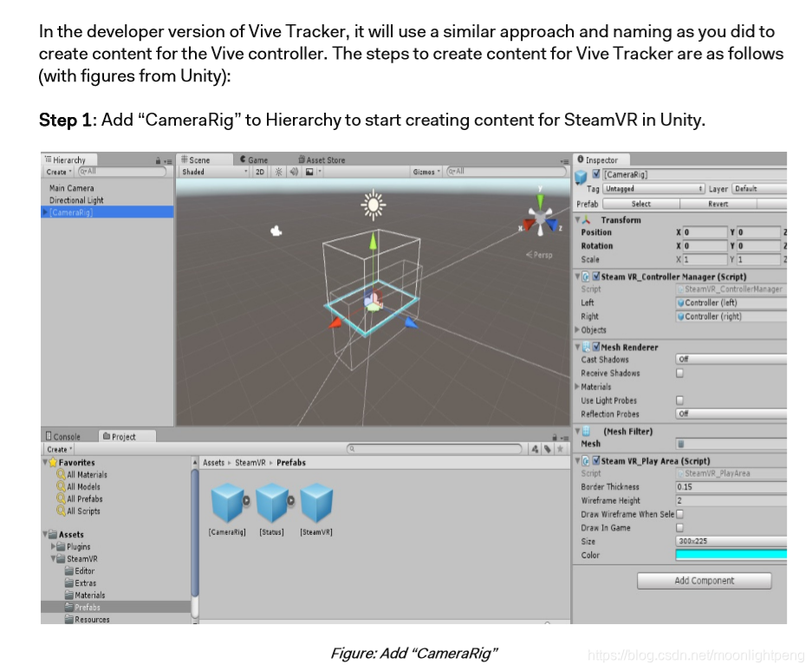The image size is (812, 671).
Task: Expand [CameraRig] prefab play arrow
Action: [246, 500]
